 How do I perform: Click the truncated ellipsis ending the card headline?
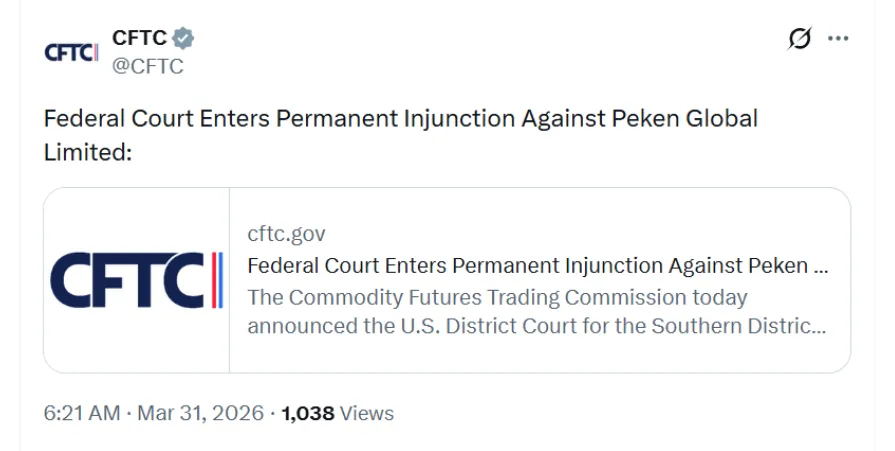point(821,268)
